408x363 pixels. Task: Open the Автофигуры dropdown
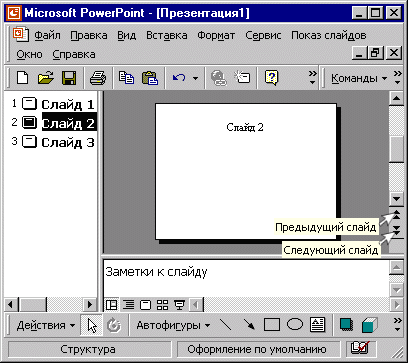pyautogui.click(x=173, y=325)
